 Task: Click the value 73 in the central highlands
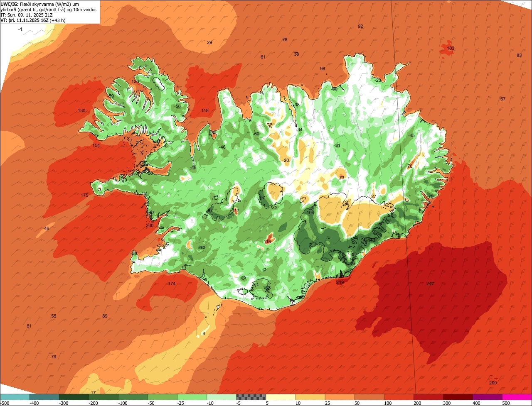[x=342, y=178]
